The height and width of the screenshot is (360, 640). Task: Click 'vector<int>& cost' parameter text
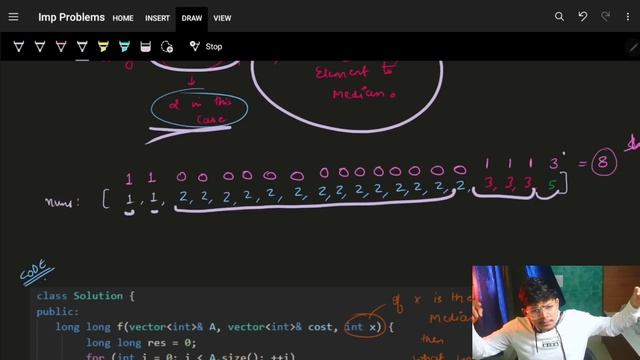point(281,327)
